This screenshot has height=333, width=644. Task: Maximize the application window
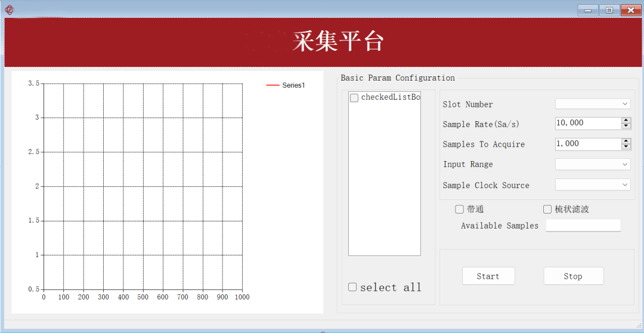(x=609, y=10)
